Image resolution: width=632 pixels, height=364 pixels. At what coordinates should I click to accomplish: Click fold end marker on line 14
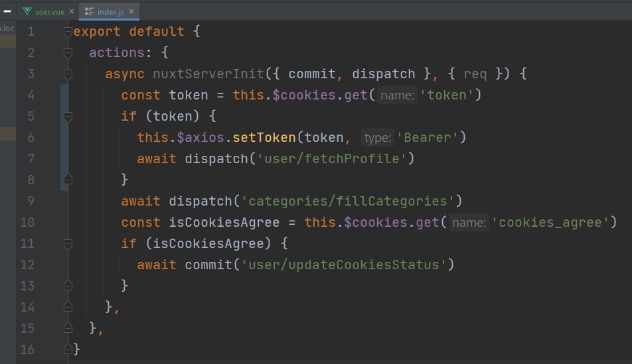[x=68, y=307]
